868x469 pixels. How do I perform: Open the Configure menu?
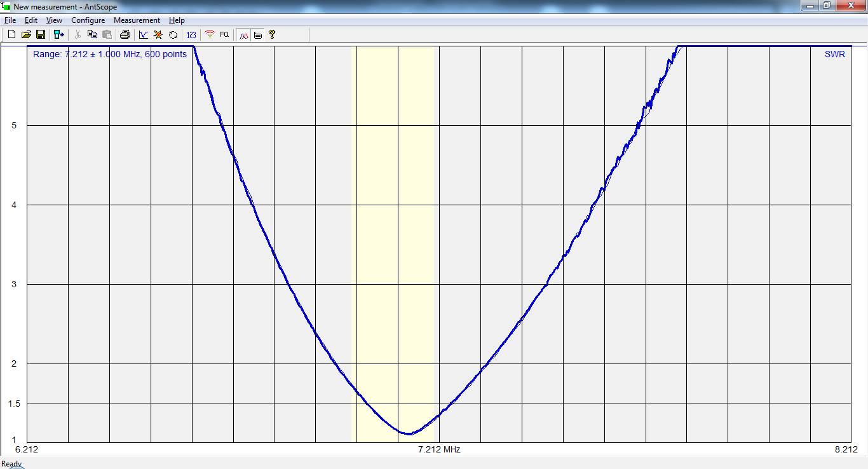(88, 20)
